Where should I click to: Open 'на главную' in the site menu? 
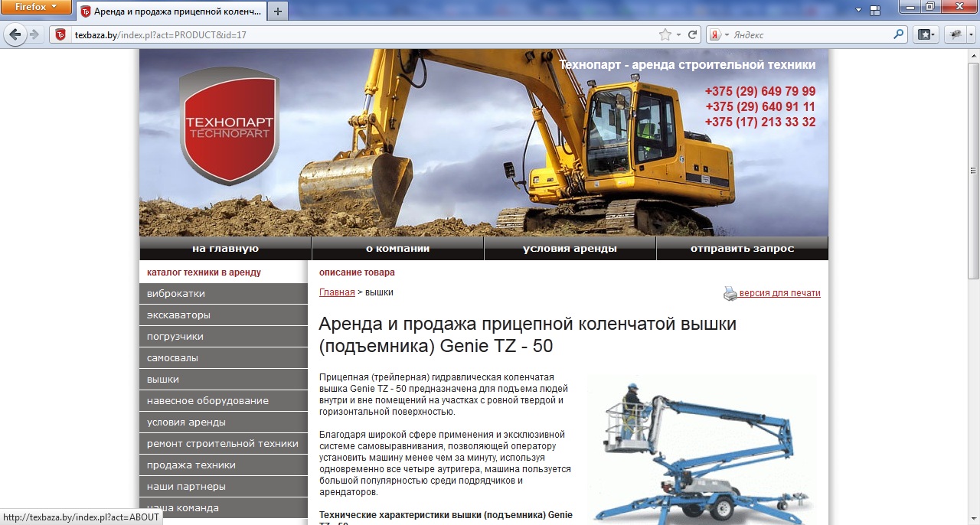(225, 249)
